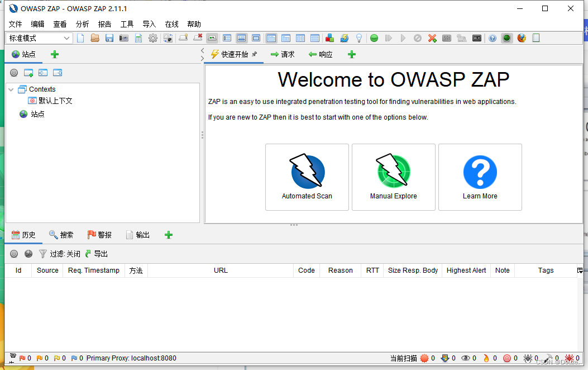Open the 工具 menu
588x370 pixels.
point(127,24)
